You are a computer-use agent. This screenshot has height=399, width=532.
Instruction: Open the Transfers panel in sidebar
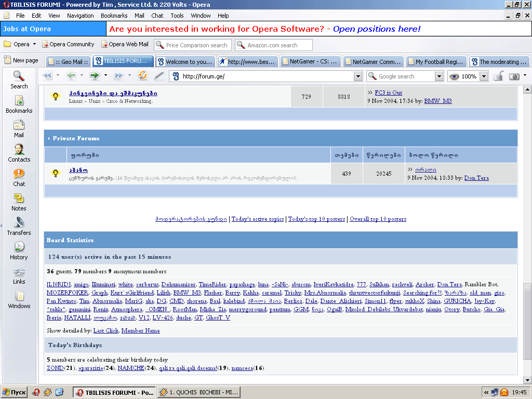pyautogui.click(x=19, y=227)
